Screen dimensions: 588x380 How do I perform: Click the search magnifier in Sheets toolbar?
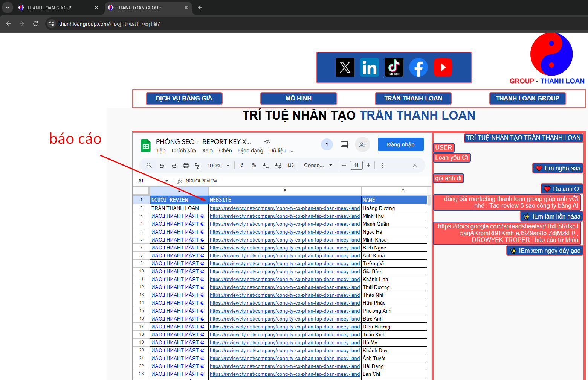tap(149, 165)
